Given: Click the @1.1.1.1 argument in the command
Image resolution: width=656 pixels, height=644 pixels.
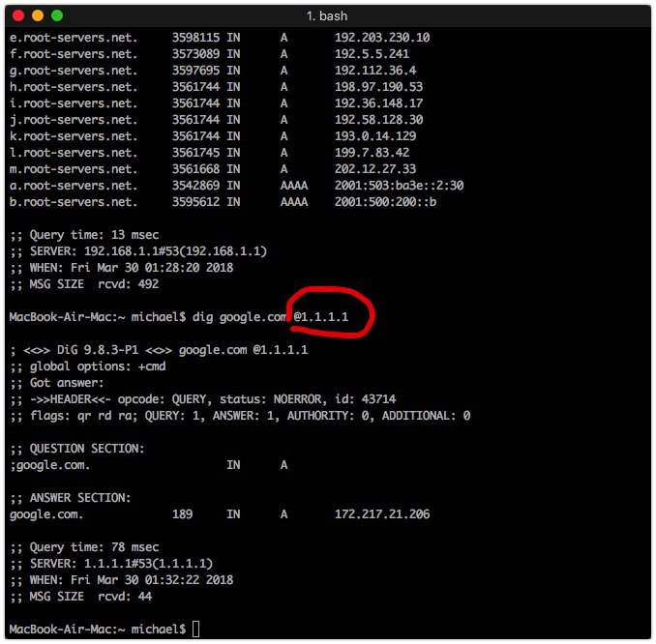Looking at the screenshot, I should (321, 317).
